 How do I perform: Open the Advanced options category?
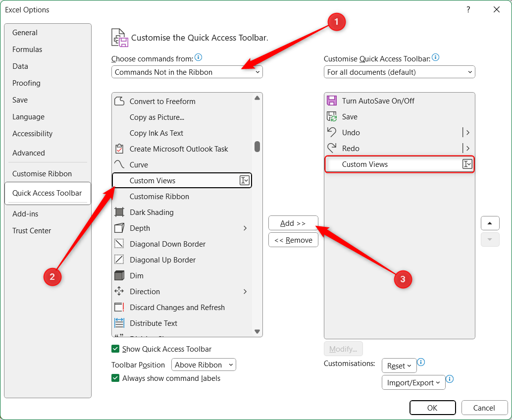coord(48,153)
